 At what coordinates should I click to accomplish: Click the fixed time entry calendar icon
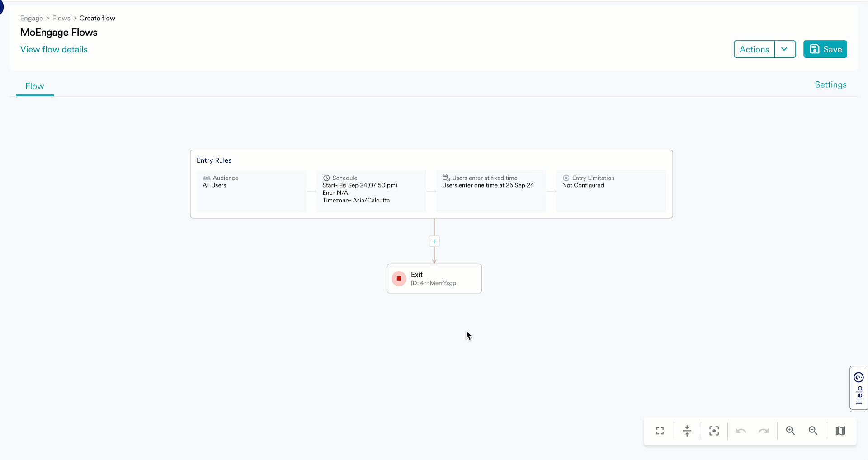(446, 178)
